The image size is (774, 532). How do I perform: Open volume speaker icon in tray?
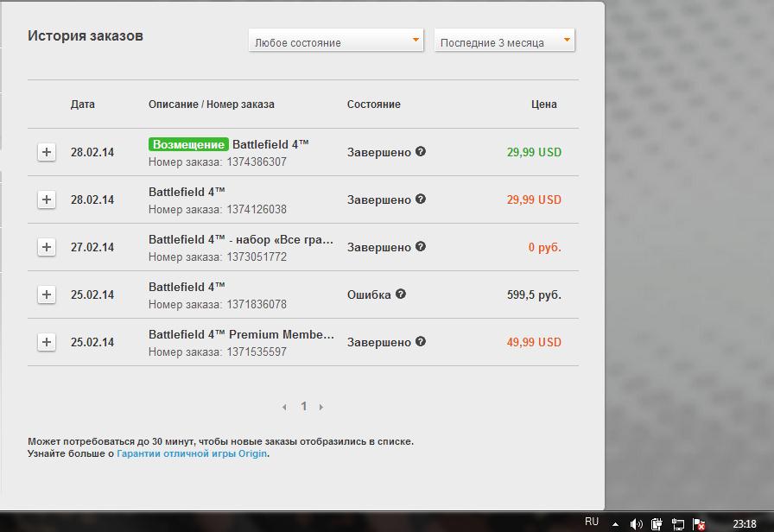637,523
